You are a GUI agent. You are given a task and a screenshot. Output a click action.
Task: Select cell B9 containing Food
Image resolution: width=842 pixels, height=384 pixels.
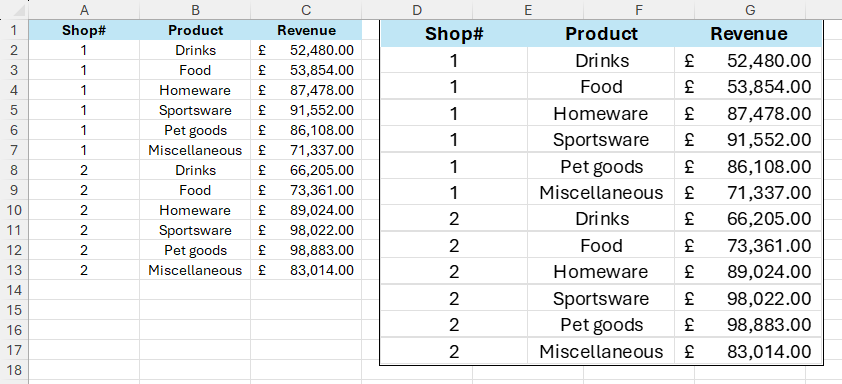(195, 190)
